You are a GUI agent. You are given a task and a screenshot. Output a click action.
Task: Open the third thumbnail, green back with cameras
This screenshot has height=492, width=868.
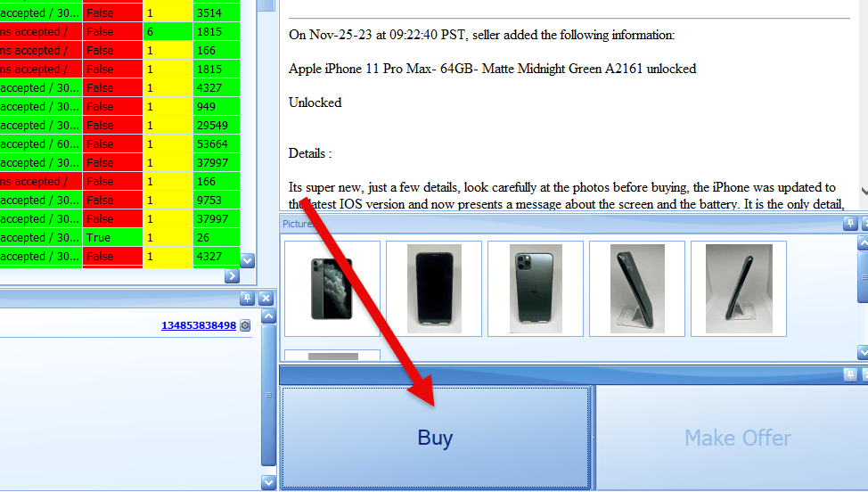click(x=536, y=289)
